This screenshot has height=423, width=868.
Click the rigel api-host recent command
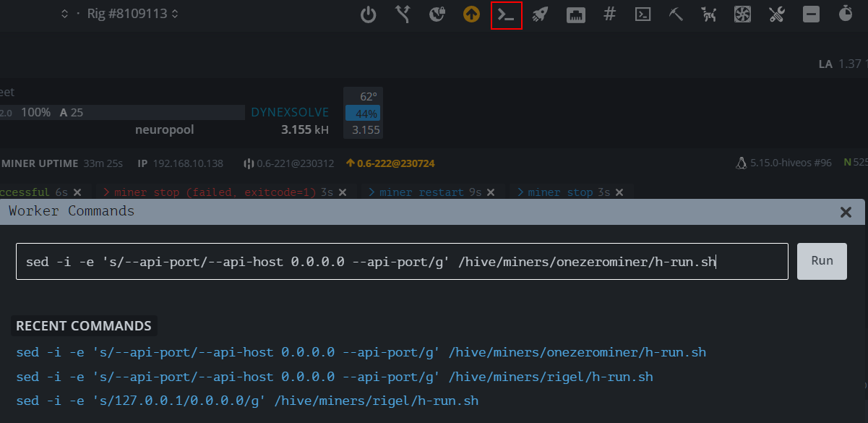tap(334, 377)
